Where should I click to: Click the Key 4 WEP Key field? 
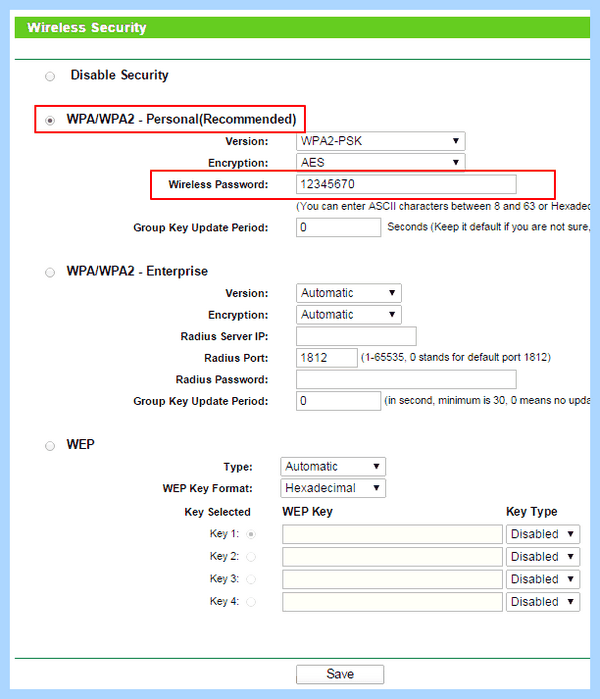point(392,602)
